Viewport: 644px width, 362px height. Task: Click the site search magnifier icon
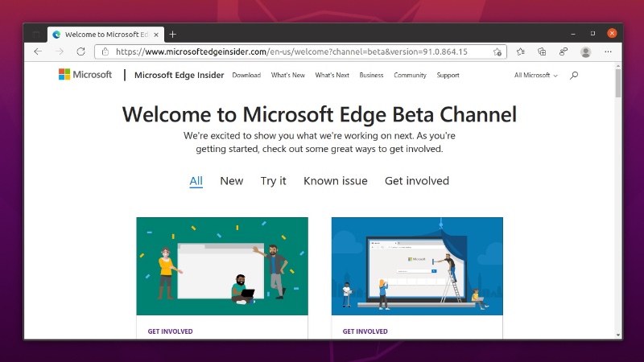[x=573, y=76]
